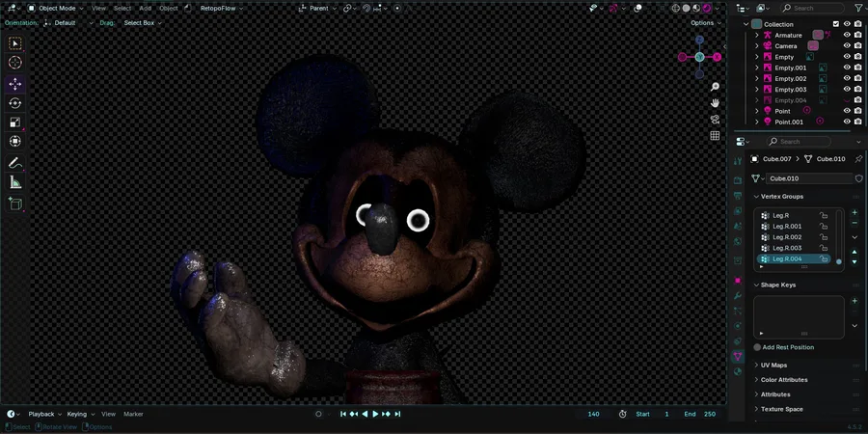This screenshot has height=434, width=868.
Task: Add a new vertex group with plus
Action: point(854,213)
